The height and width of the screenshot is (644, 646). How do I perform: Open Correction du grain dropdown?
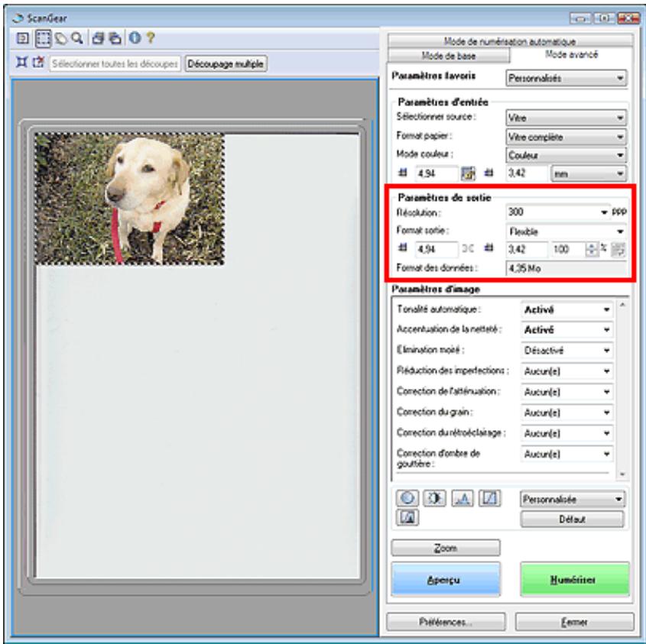[567, 413]
